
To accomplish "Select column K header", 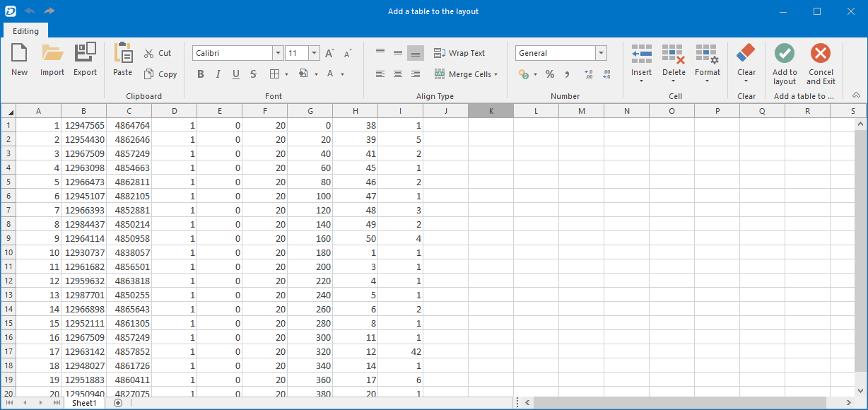I will [491, 111].
